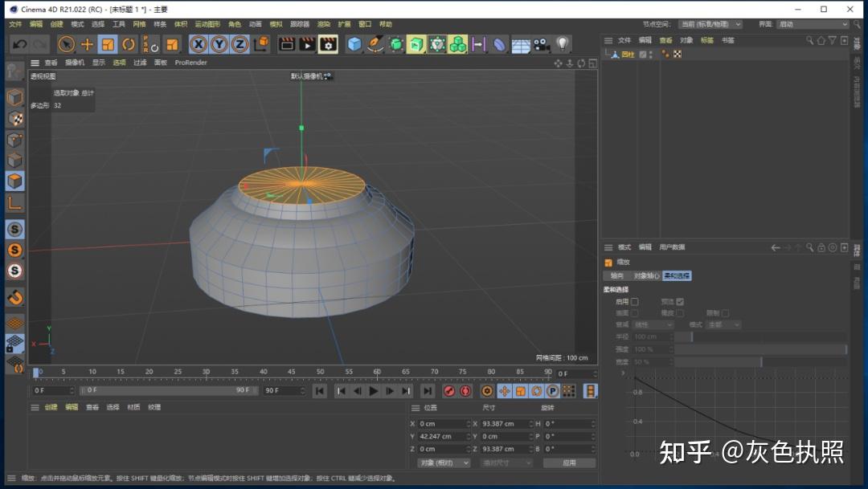Open the 节点空间 node space dropdown

click(x=710, y=24)
